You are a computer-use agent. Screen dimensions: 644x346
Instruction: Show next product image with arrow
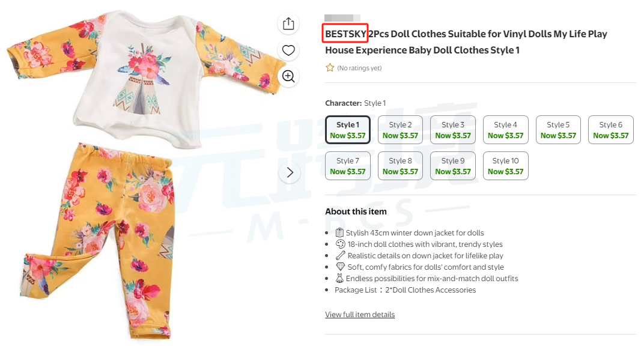(290, 172)
